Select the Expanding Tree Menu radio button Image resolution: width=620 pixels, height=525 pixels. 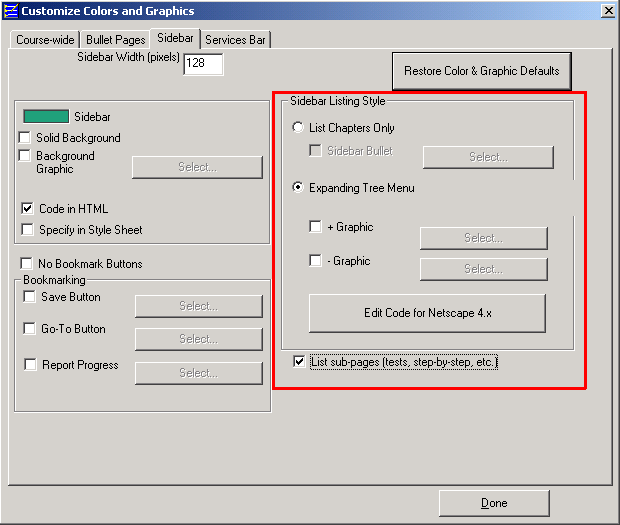pos(298,187)
